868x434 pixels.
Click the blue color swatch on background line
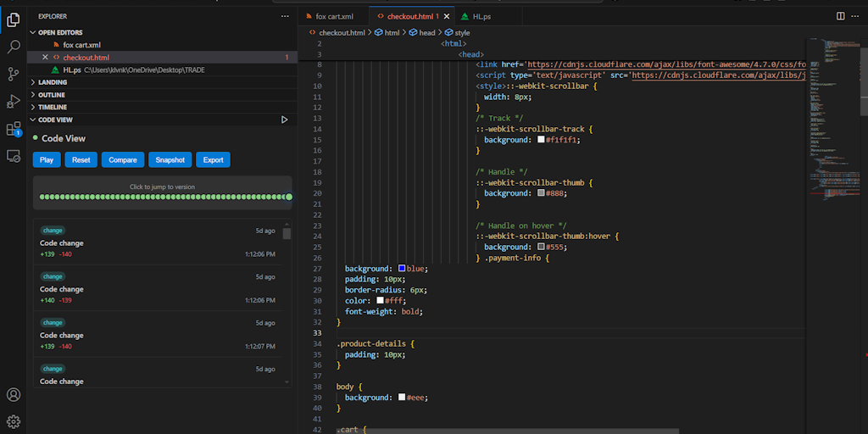click(402, 269)
